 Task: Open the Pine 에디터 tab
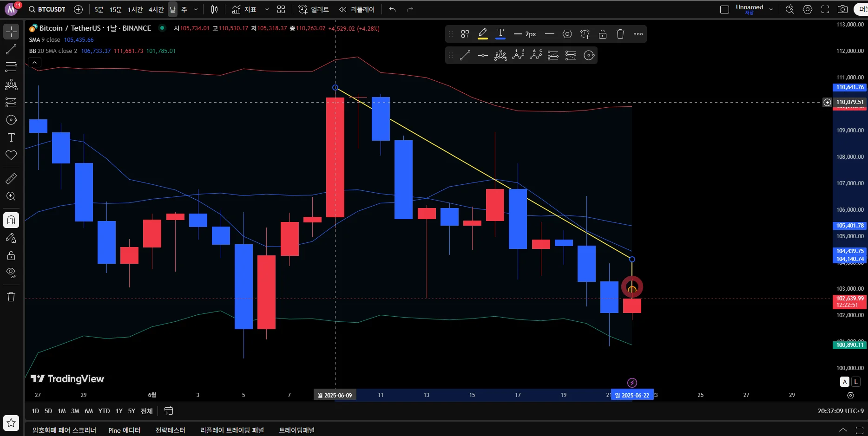pos(124,430)
